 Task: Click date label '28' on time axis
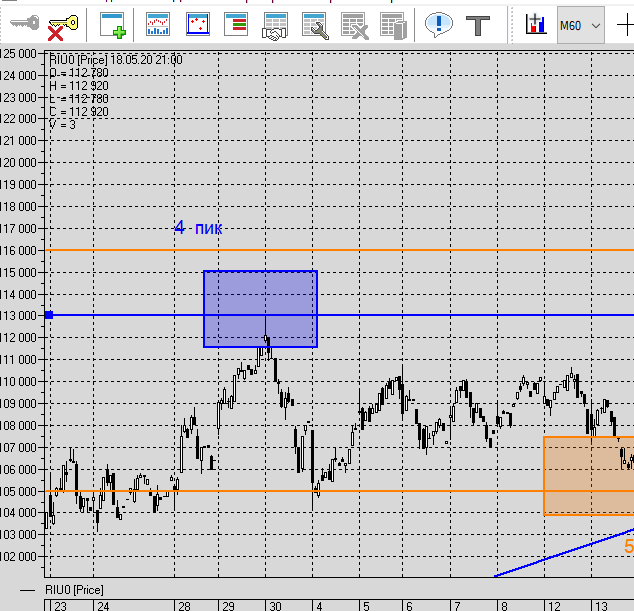(184, 606)
